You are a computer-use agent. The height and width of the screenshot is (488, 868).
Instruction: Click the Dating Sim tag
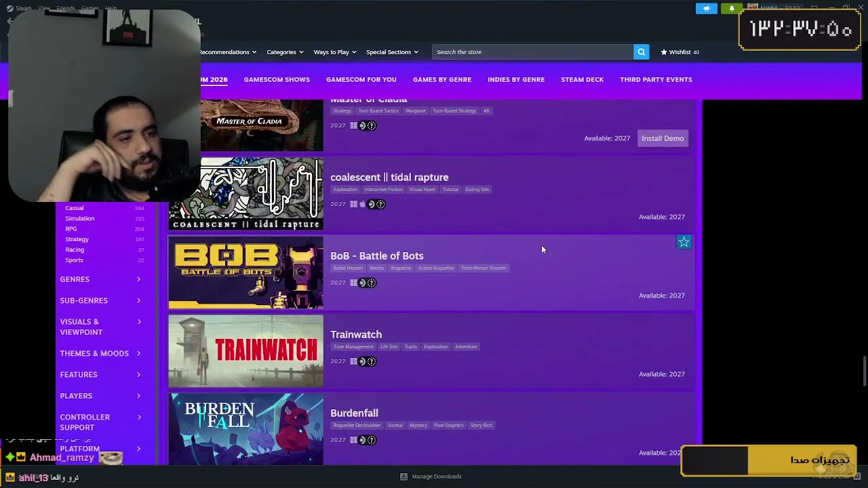477,189
